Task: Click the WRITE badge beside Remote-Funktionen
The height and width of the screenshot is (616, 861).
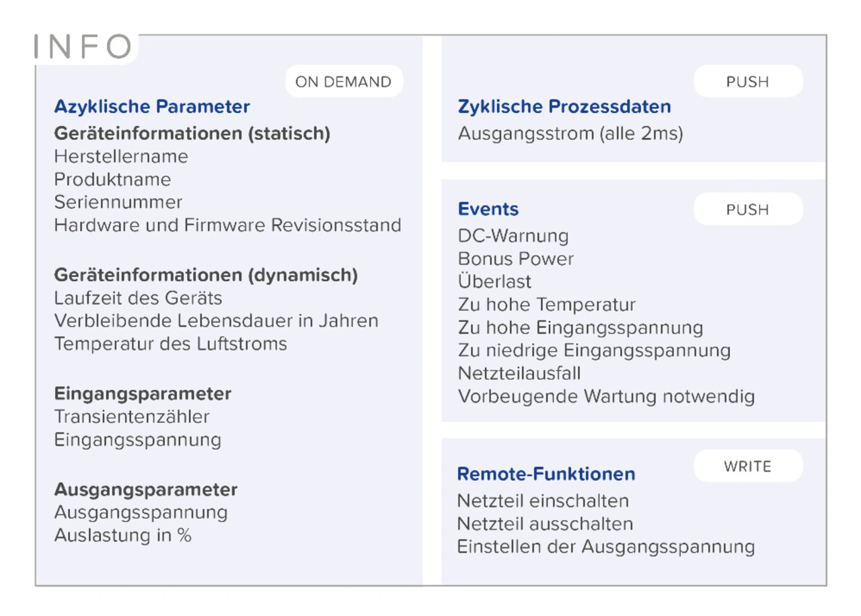Action: coord(747,467)
